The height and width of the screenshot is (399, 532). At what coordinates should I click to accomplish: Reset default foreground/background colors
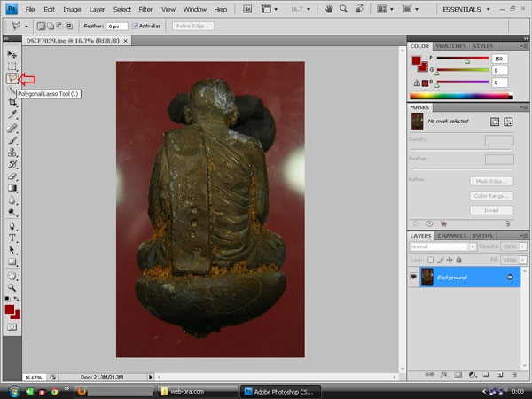point(7,299)
